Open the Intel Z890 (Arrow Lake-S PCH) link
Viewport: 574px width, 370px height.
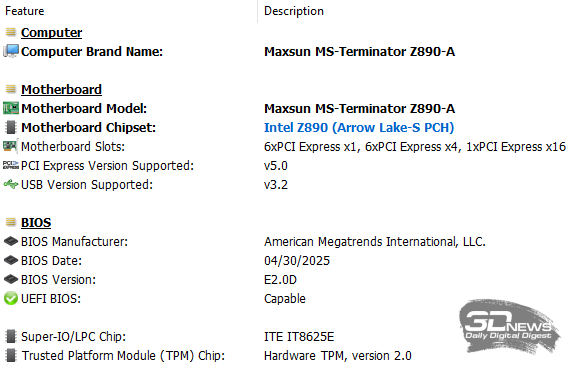359,127
